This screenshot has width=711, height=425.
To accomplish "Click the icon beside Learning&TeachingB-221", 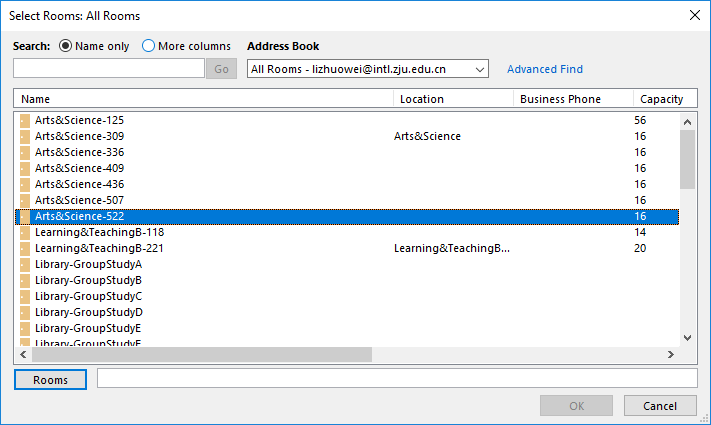I will point(25,248).
